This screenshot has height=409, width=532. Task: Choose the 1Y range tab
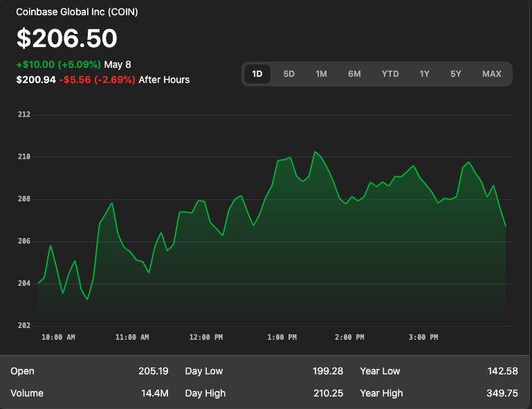[x=425, y=74]
